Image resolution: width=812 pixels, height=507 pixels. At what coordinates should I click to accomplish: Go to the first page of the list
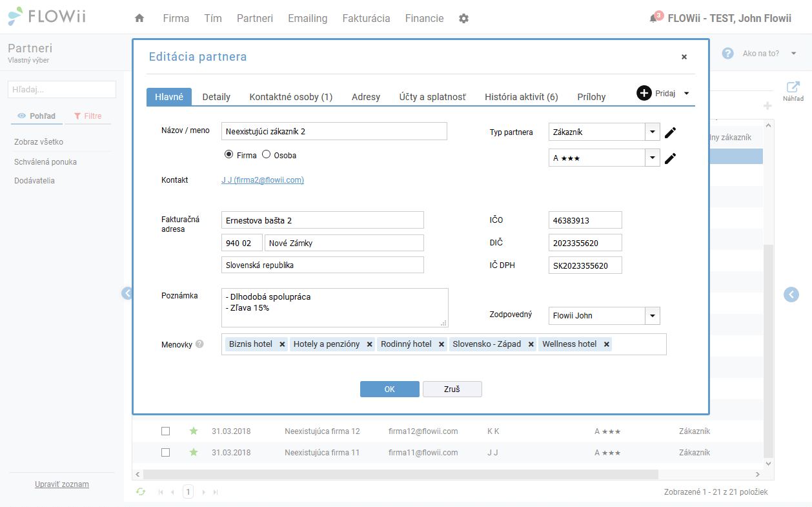point(161,492)
